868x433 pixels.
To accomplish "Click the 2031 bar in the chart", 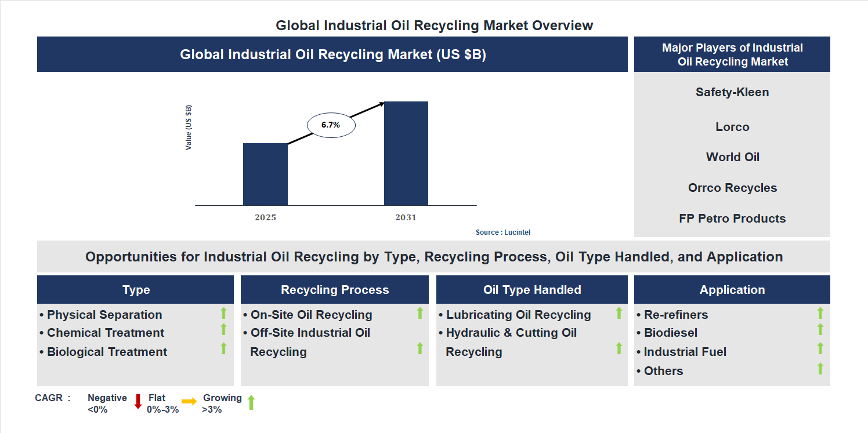I will (x=406, y=154).
